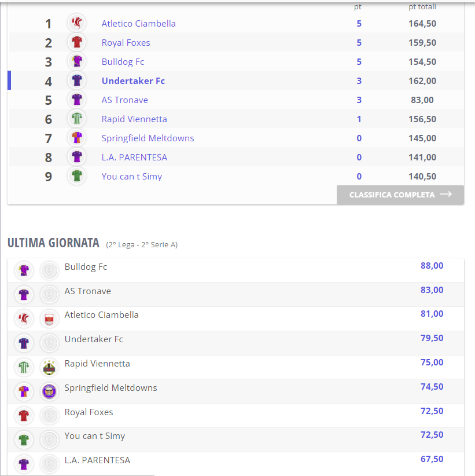Click Bulldog Fc score 88,00
This screenshot has width=475, height=476.
point(432,266)
